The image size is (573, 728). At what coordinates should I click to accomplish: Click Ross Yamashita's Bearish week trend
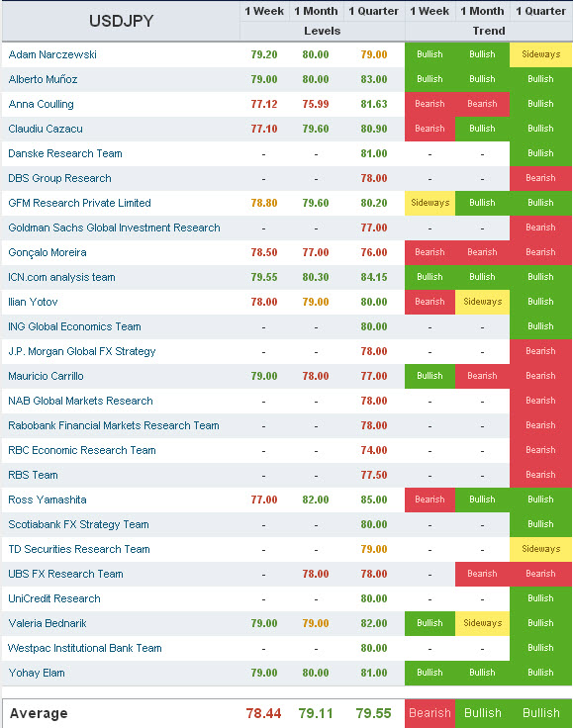click(430, 500)
